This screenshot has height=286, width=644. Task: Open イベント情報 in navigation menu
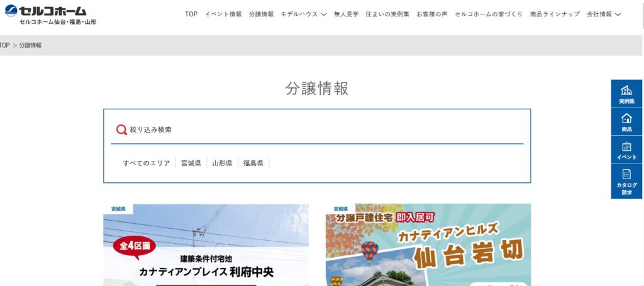pos(223,14)
